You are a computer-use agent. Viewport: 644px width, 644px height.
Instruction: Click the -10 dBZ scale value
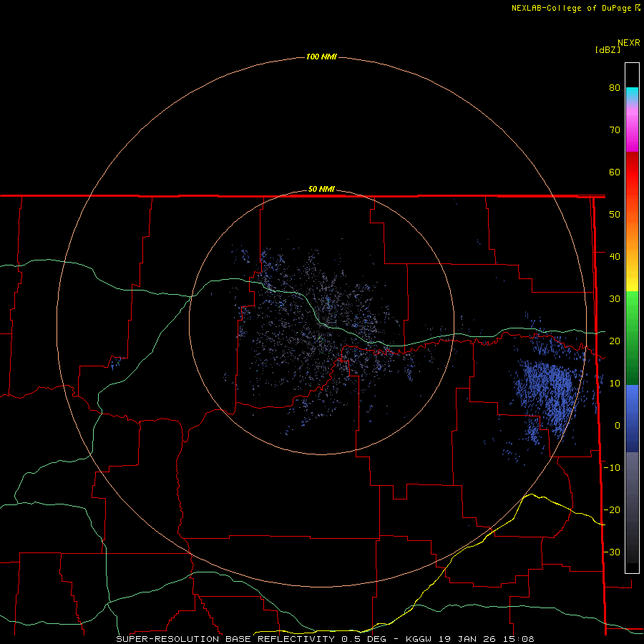coord(612,468)
